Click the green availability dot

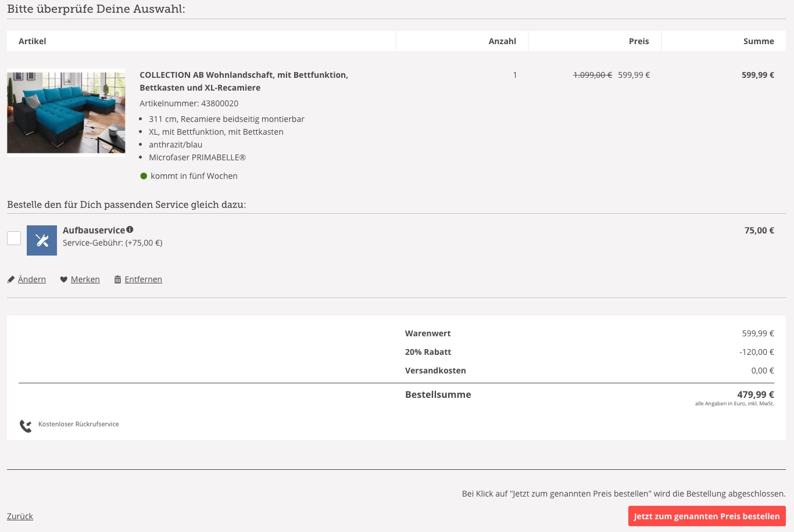(144, 176)
